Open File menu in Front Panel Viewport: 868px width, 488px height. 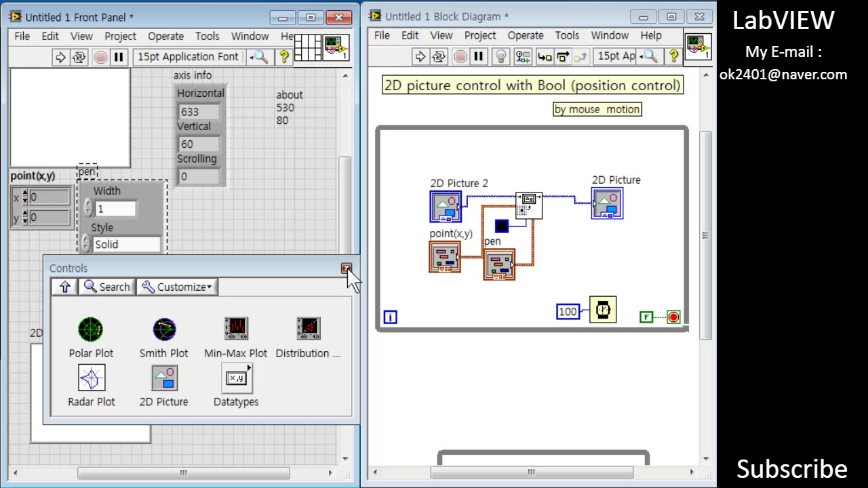point(22,36)
